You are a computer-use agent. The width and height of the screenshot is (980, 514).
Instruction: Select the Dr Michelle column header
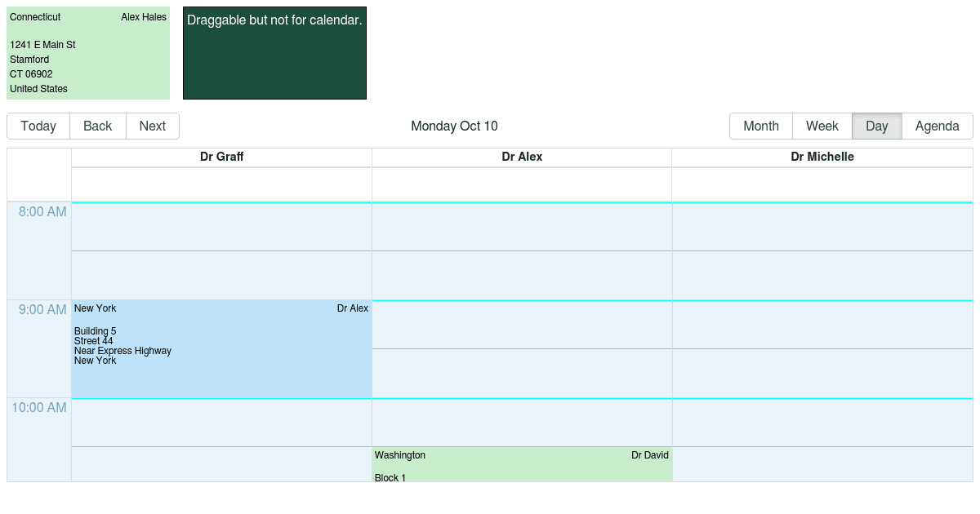coord(822,157)
